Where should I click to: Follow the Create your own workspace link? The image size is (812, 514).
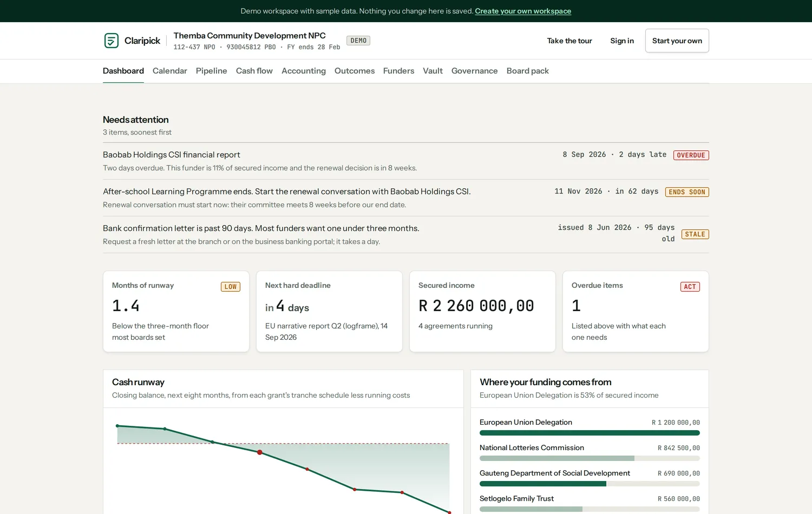523,11
